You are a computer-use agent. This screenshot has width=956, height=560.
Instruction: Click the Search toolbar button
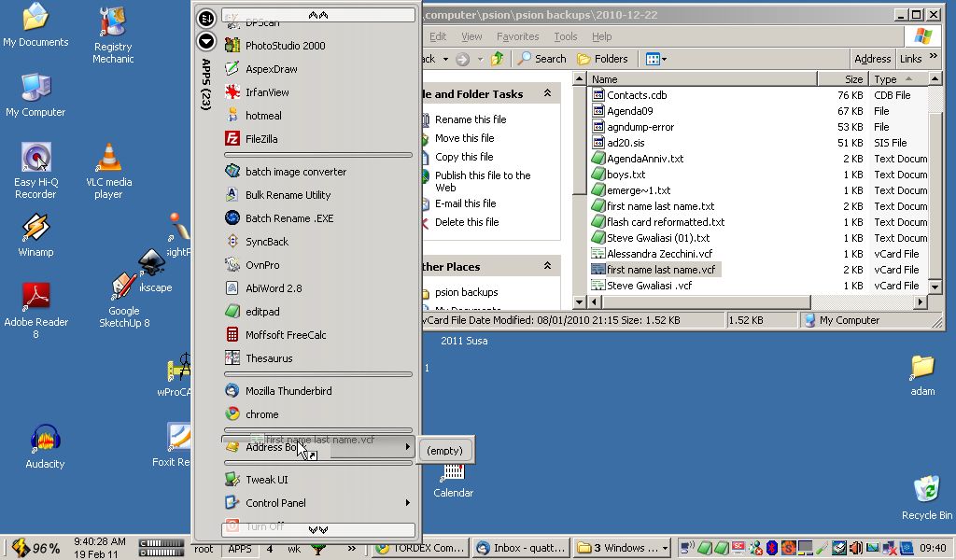[x=542, y=59]
